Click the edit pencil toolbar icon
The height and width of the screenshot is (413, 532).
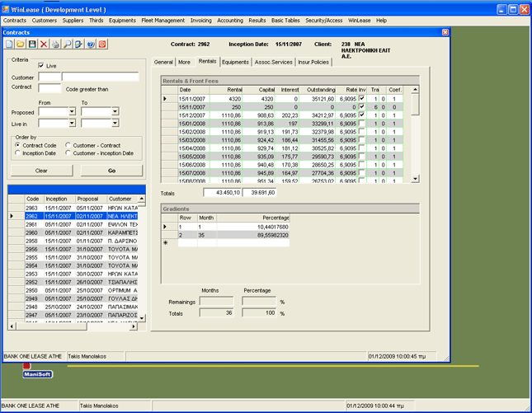click(x=78, y=44)
